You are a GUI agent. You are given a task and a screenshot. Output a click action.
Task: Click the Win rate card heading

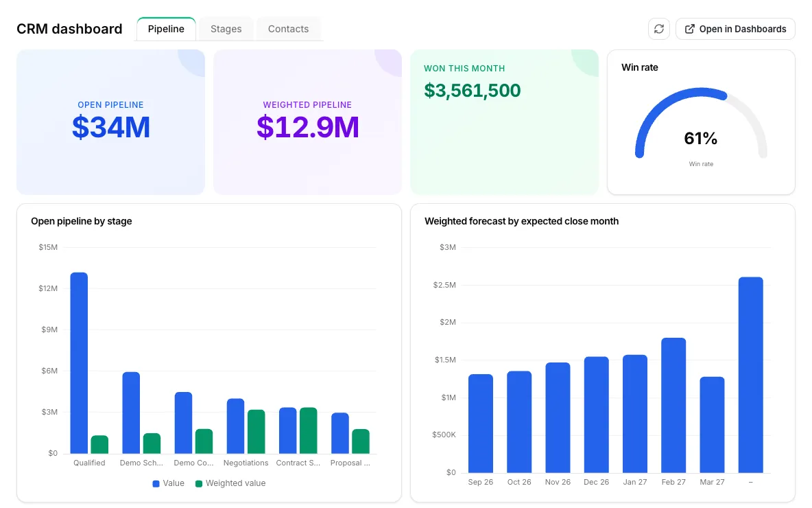640,67
